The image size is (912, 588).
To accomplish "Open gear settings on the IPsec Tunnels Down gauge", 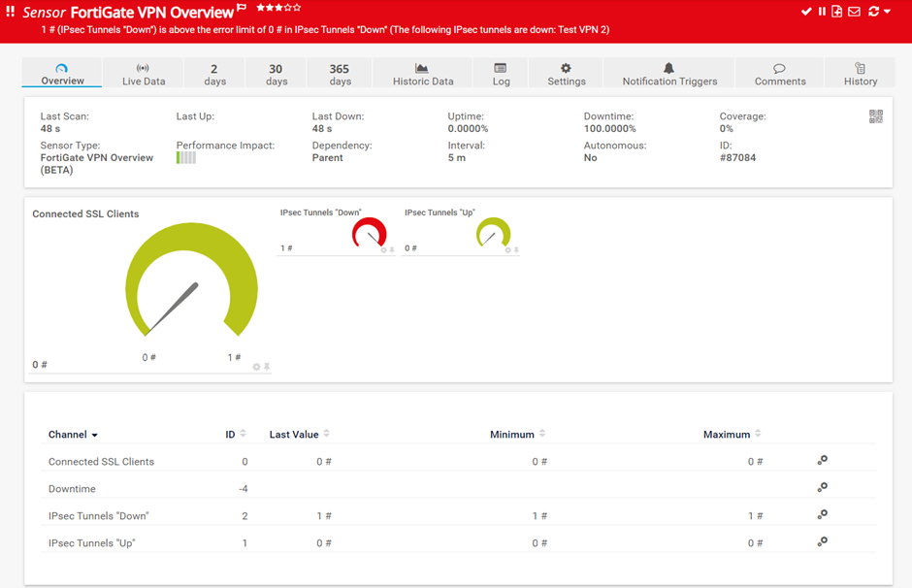I will click(x=383, y=248).
